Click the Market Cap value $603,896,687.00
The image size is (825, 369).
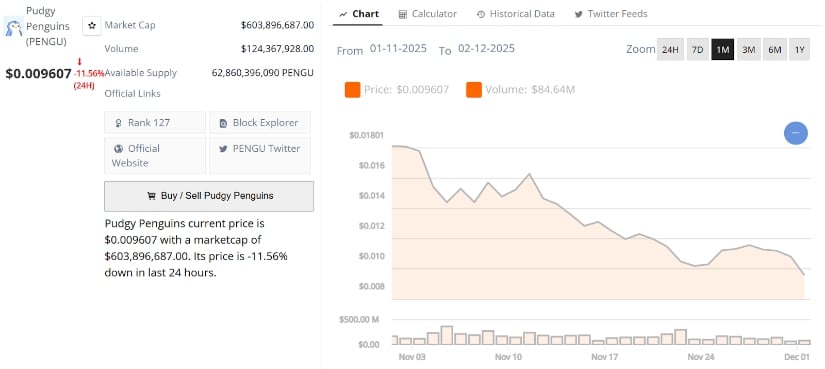(277, 25)
